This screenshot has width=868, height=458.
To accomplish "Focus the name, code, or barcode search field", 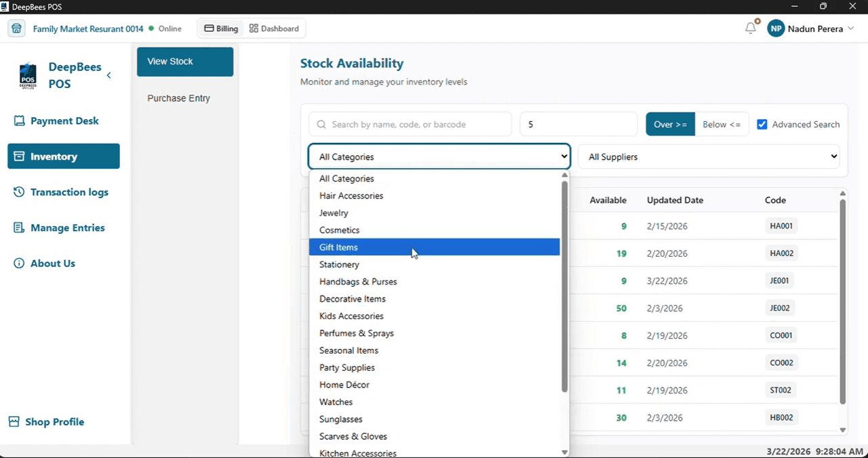I will pos(410,125).
